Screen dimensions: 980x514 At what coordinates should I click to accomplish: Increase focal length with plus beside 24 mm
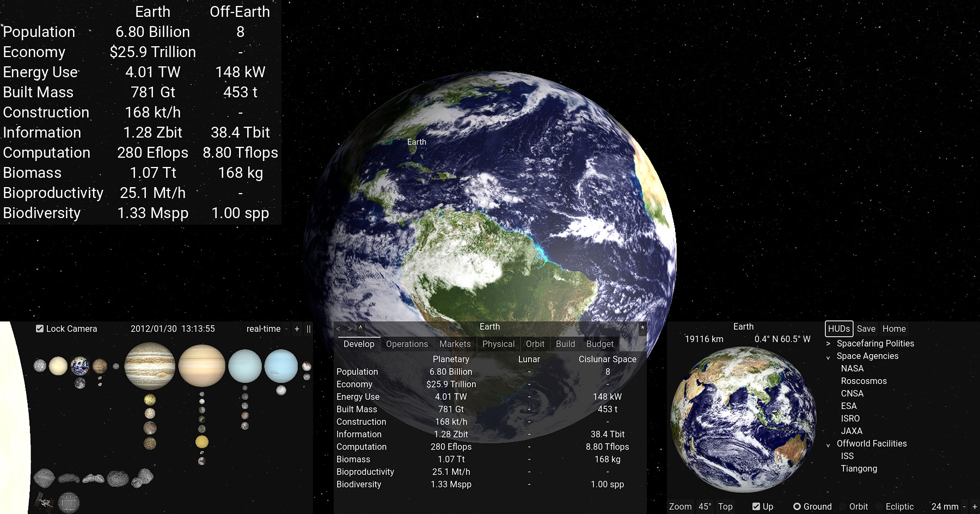[x=975, y=506]
